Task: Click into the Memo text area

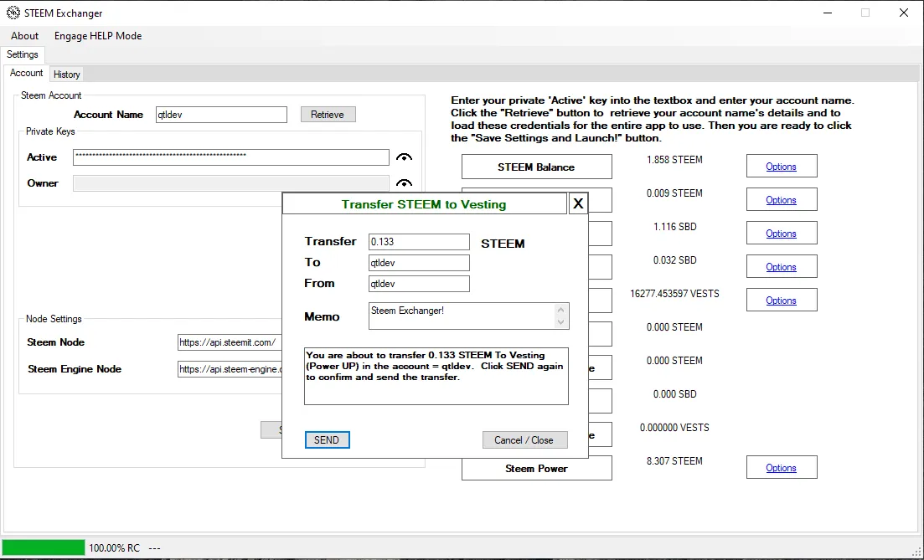Action: 462,316
